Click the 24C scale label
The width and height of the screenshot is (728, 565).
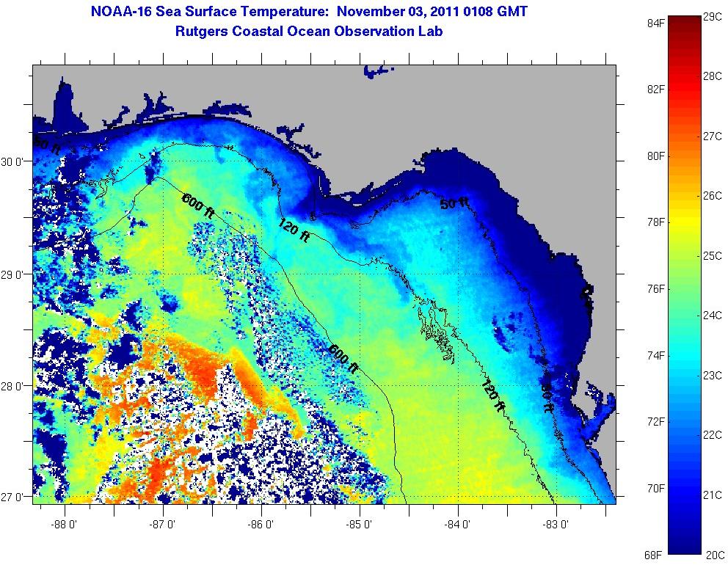tap(713, 316)
